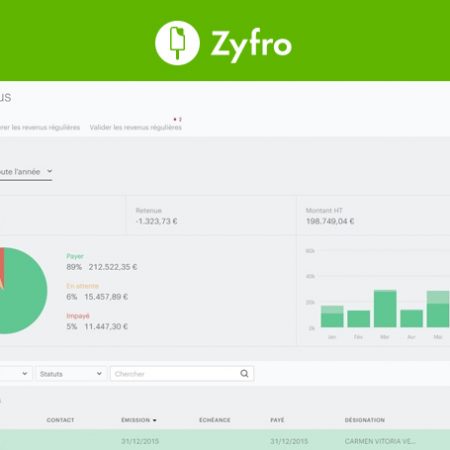Click the amount 15.457,89 €
Image resolution: width=450 pixels, height=450 pixels.
tap(106, 297)
